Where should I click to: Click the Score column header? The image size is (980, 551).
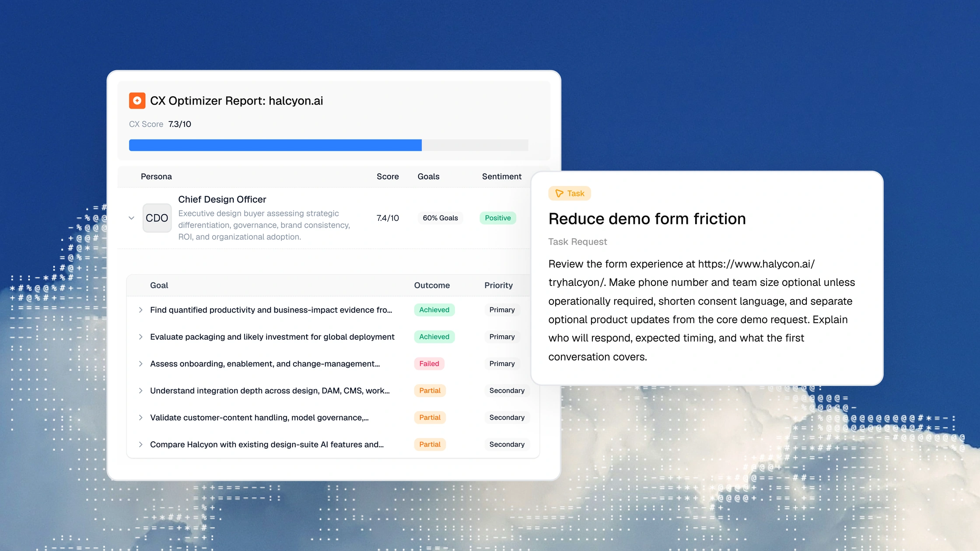(388, 176)
